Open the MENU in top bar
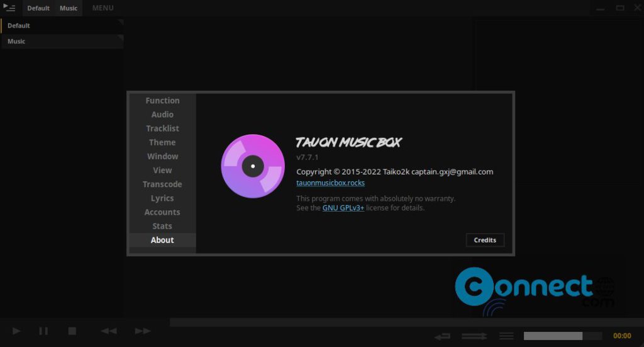 click(103, 8)
